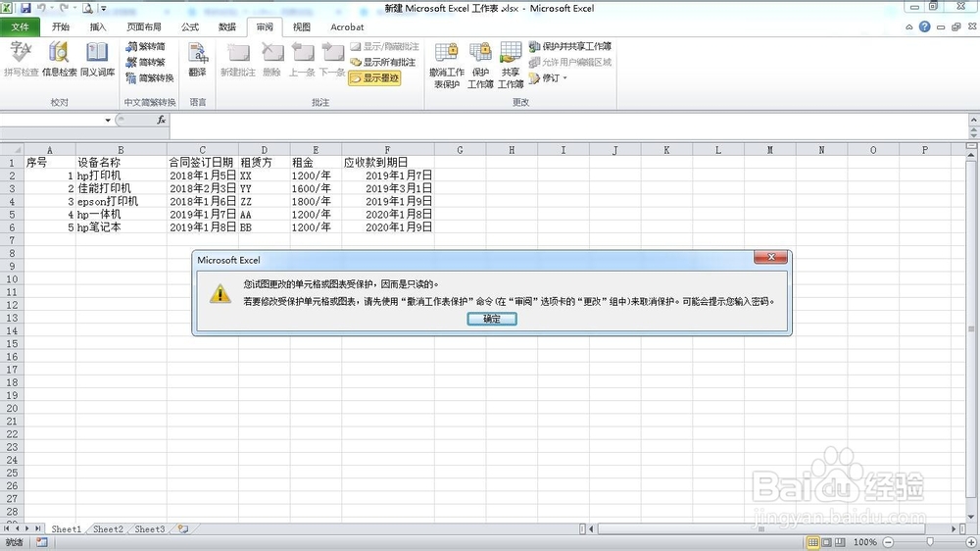Go to 上一条 previous comment
The image size is (980, 551).
coord(302,60)
